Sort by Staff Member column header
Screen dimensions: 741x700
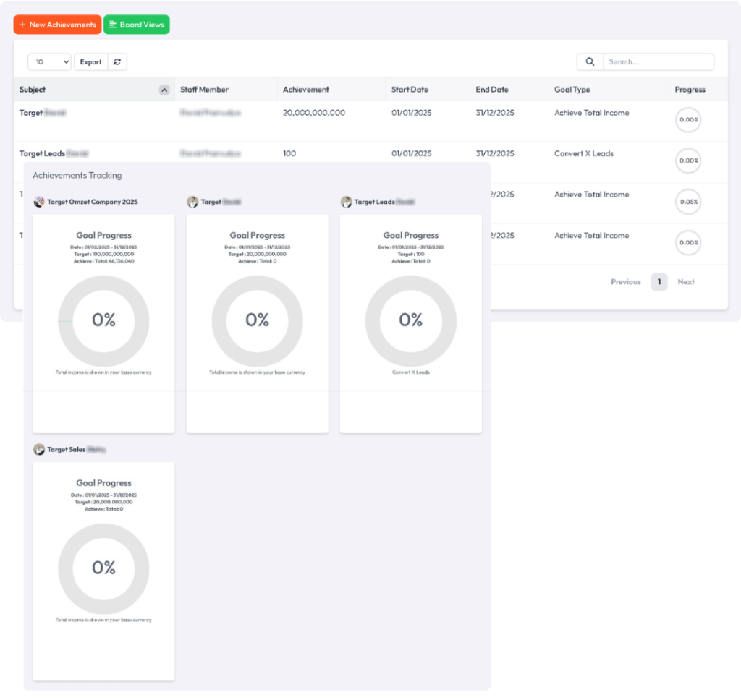pos(204,90)
